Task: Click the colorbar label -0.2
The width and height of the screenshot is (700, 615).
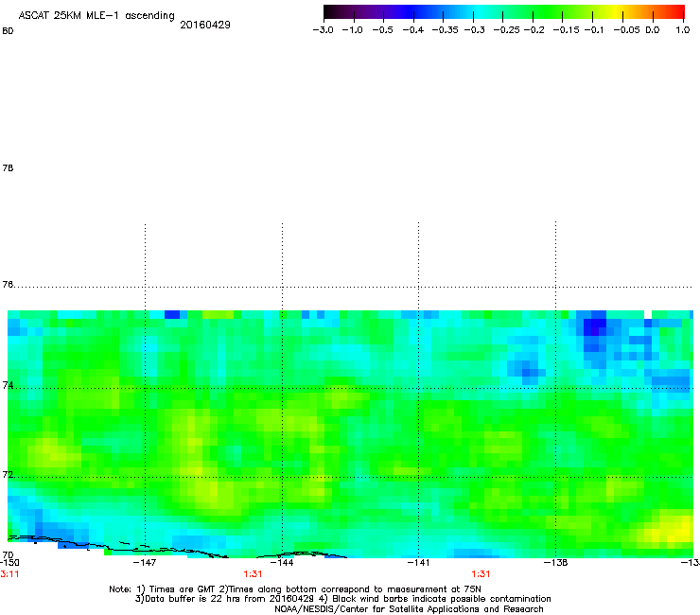Action: pos(534,30)
